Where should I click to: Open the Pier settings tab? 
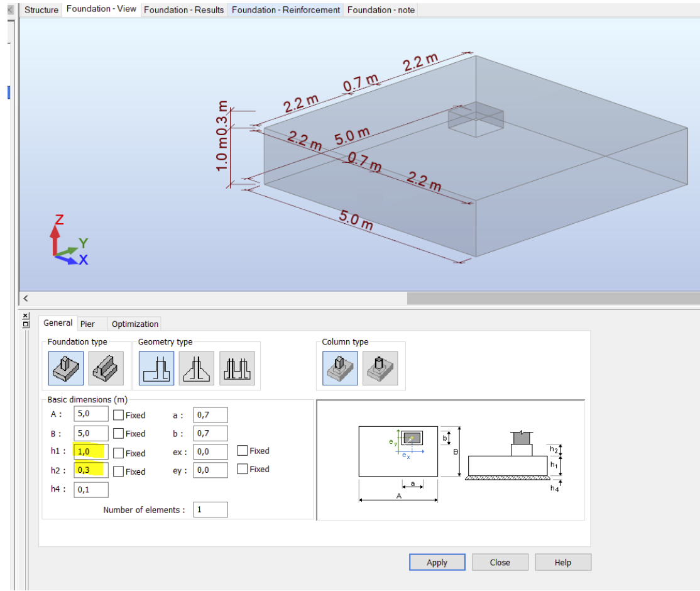(x=87, y=323)
